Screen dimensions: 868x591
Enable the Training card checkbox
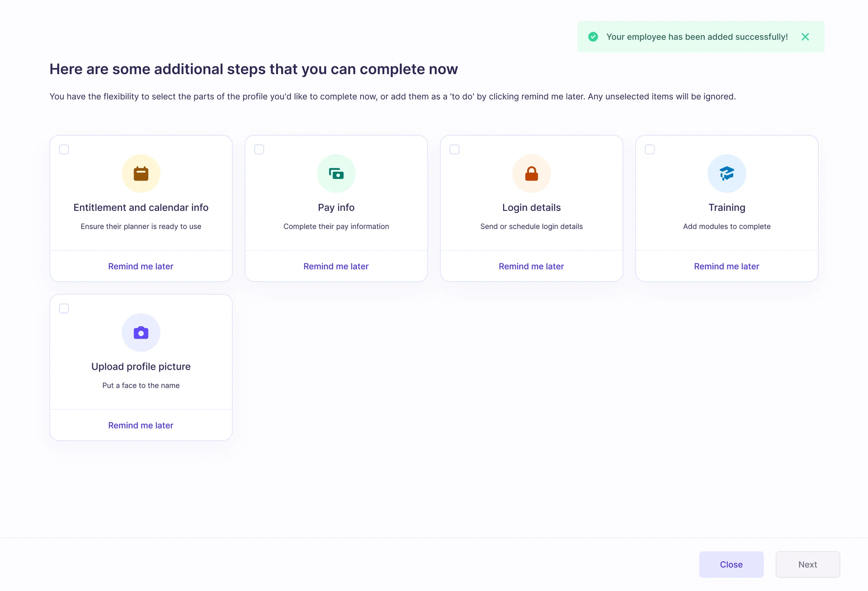650,149
